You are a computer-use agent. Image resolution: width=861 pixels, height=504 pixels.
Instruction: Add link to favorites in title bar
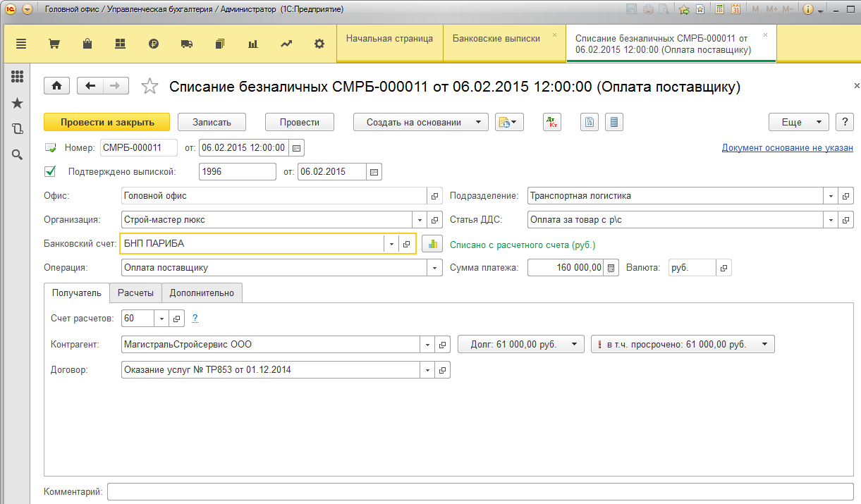tap(684, 10)
